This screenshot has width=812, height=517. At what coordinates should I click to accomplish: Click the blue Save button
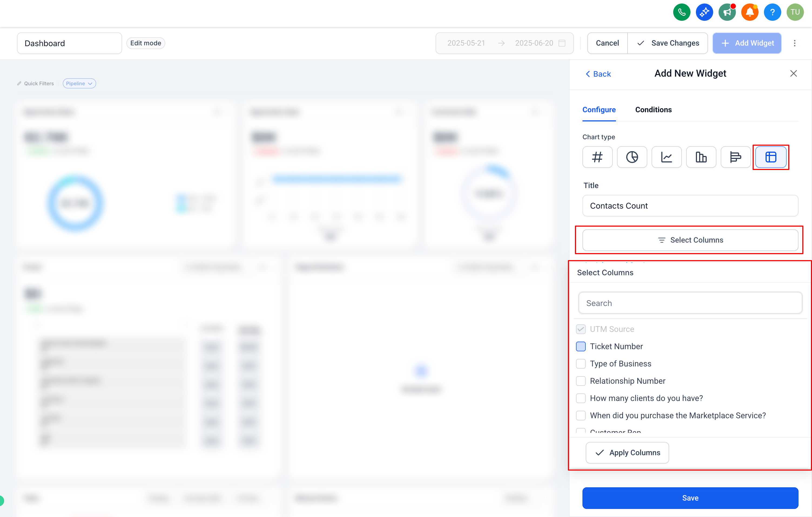point(690,498)
